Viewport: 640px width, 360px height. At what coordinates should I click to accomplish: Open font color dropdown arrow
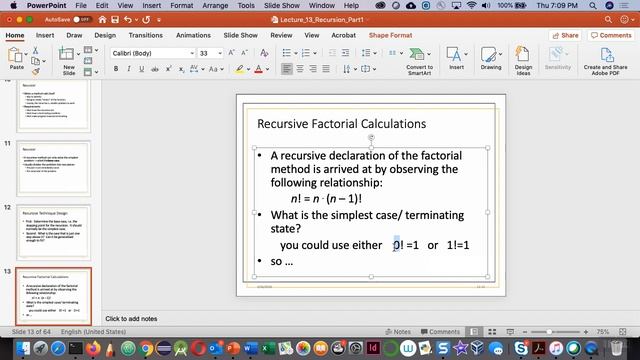coord(267,69)
